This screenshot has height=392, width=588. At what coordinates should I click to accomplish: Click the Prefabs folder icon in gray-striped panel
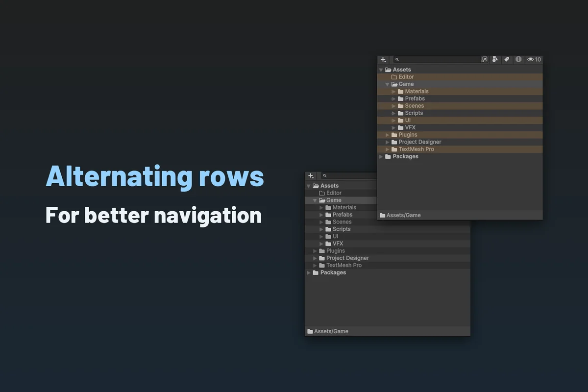coord(328,215)
